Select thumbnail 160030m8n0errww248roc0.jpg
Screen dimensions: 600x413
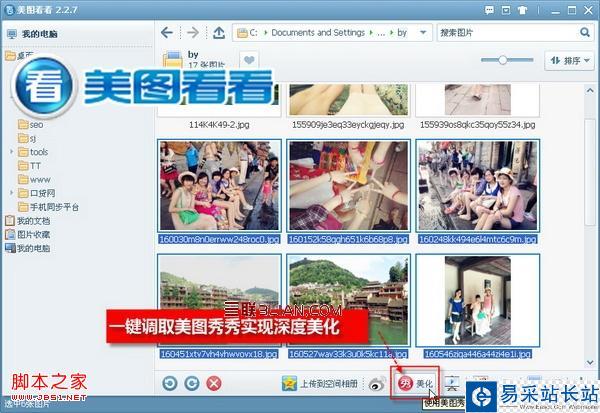[x=219, y=186]
